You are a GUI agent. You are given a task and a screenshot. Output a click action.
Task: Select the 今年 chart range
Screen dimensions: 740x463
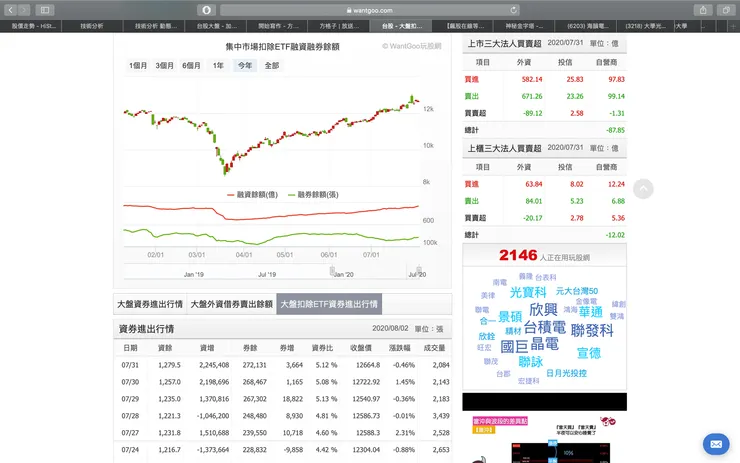[x=245, y=66]
